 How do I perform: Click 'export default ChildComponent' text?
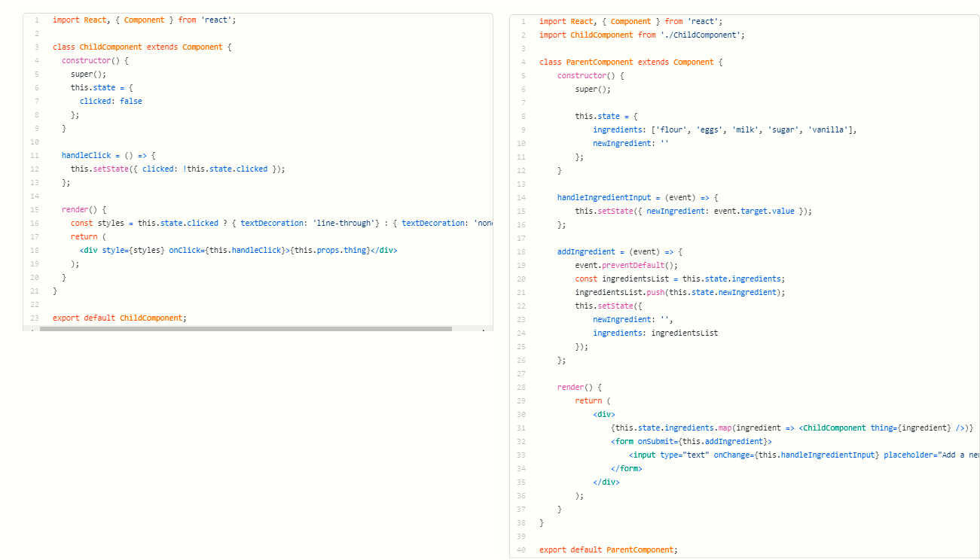pyautogui.click(x=119, y=318)
